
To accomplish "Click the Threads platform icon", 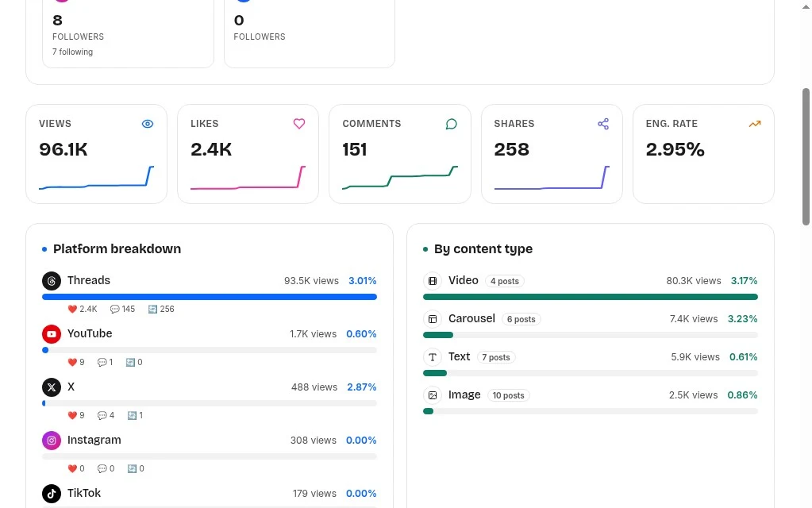I will point(52,281).
